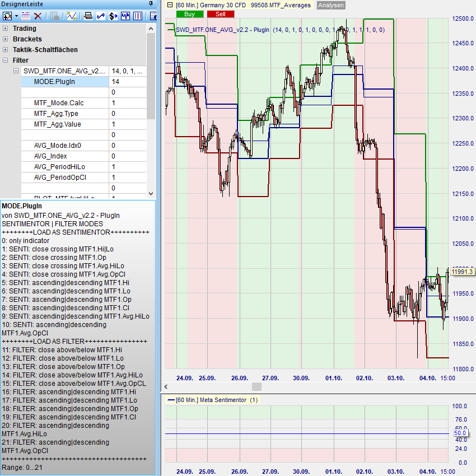
Task: Click the 12500.0 price axis label
Action: (463, 18)
